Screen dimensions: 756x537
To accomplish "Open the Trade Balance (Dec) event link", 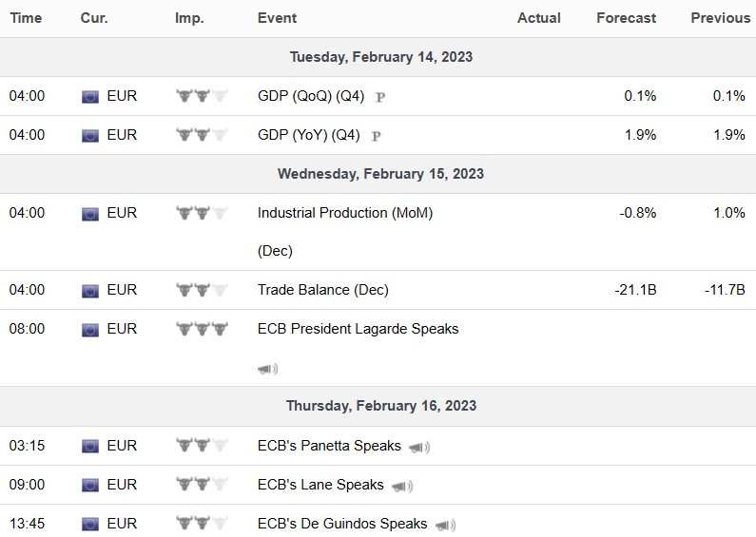I will coord(323,290).
